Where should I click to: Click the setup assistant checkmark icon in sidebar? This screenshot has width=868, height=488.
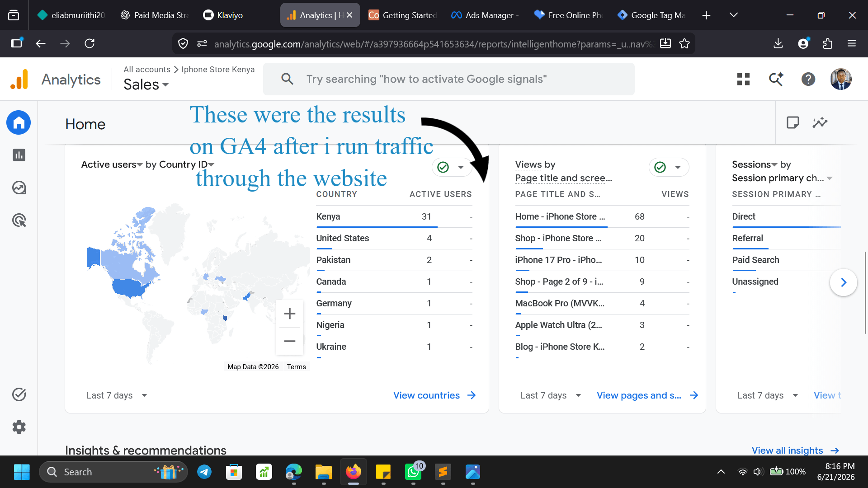(19, 394)
